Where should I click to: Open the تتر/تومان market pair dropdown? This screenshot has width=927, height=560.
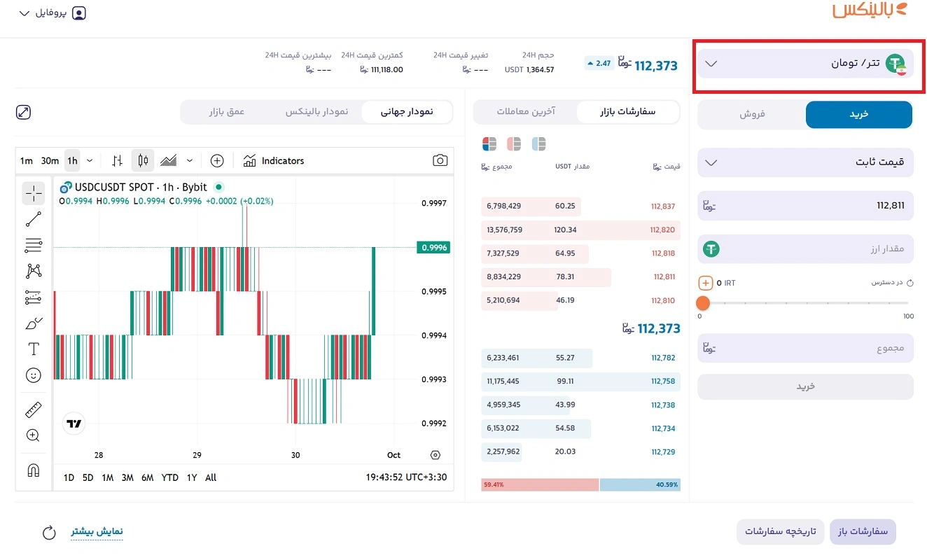point(805,64)
